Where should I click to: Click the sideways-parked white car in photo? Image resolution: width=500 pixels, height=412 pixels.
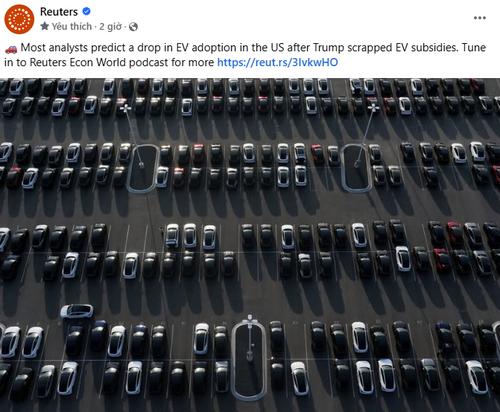tap(77, 311)
